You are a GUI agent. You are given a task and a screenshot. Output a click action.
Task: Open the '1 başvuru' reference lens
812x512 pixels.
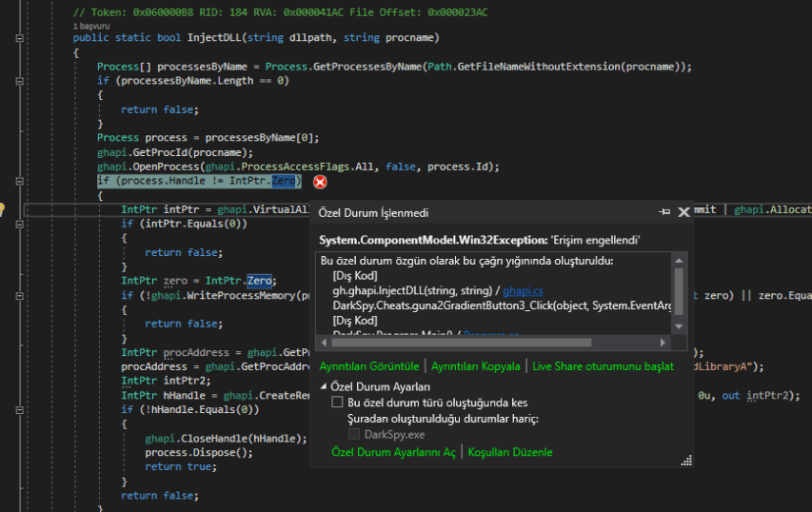91,26
